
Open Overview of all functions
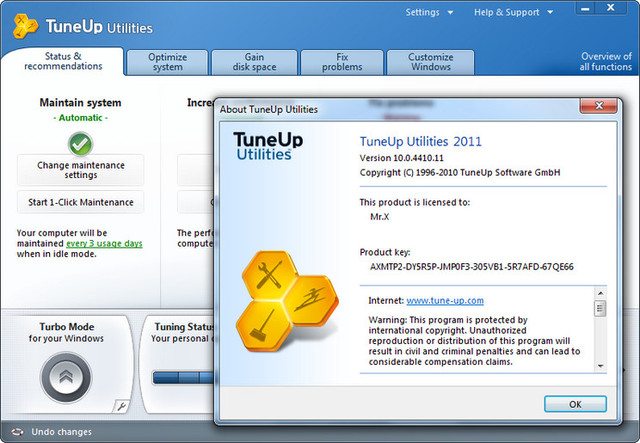606,62
